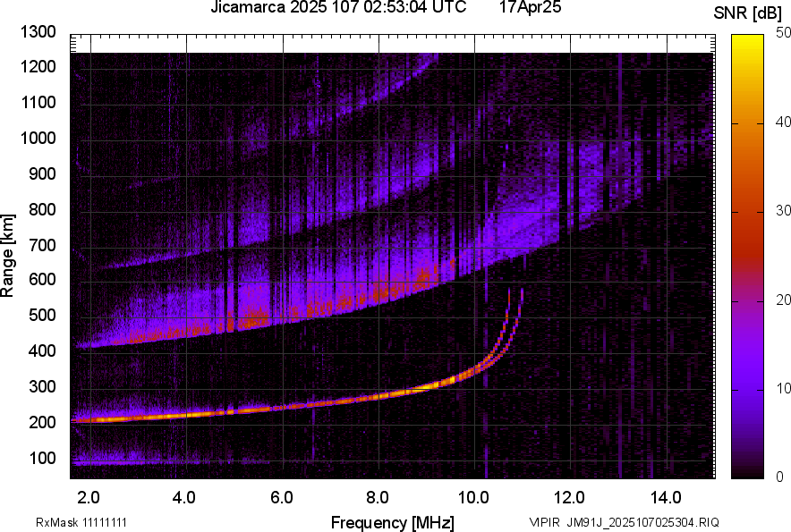Screen dimensions: 791x532
Task: Click the range tick label '900'
Action: pyautogui.click(x=42, y=173)
